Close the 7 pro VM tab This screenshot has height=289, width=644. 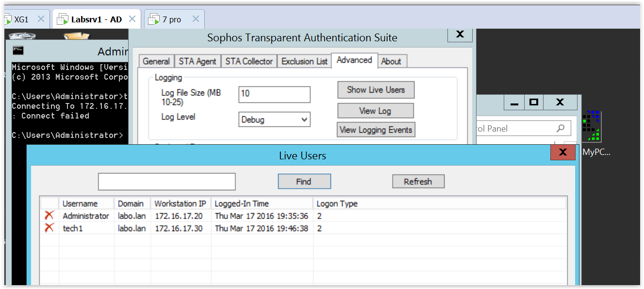tap(196, 19)
